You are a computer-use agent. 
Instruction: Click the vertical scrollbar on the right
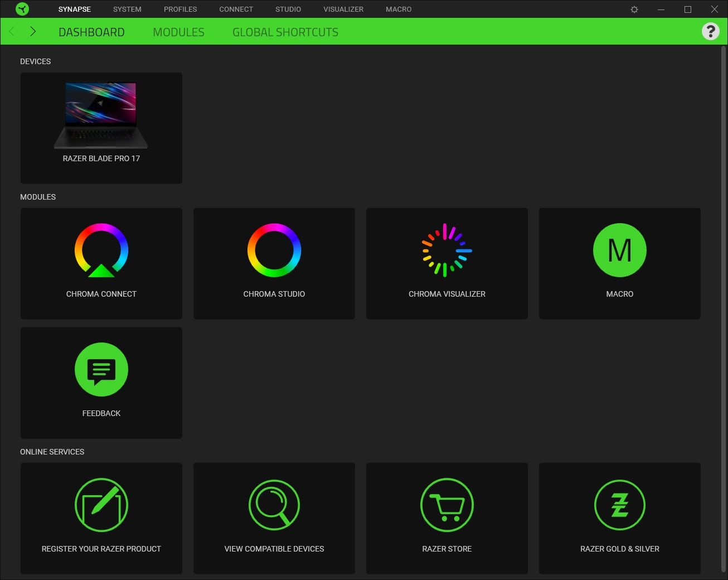click(724, 310)
